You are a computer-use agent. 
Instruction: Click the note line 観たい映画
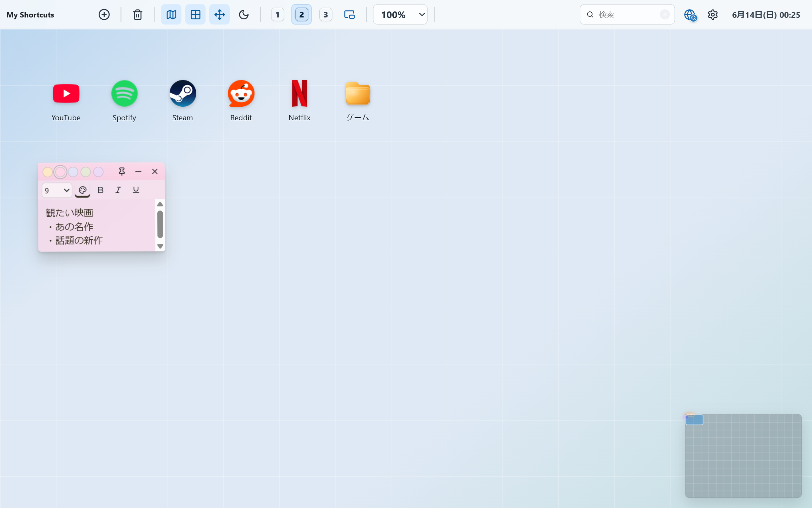click(x=69, y=213)
